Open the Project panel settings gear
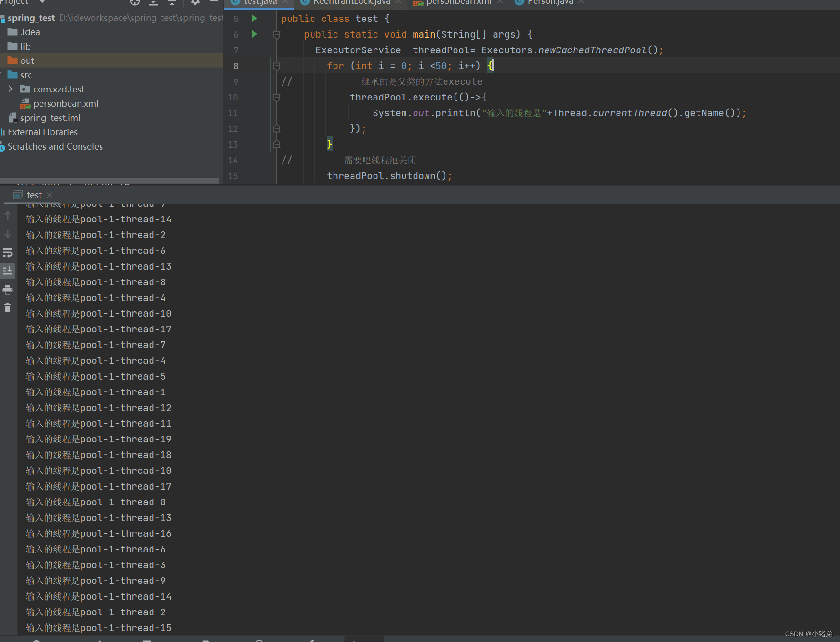The height and width of the screenshot is (642, 840). (x=195, y=2)
